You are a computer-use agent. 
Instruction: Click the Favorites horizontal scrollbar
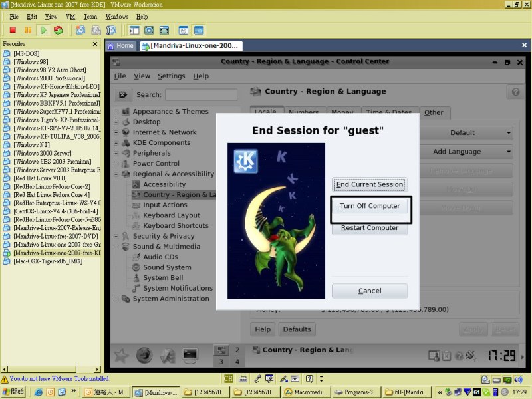point(51,369)
